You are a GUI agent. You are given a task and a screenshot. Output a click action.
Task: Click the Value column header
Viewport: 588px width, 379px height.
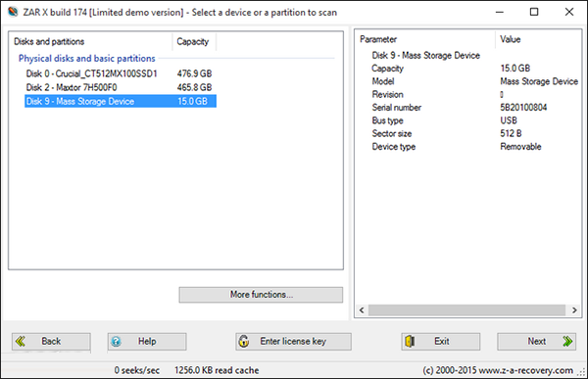pyautogui.click(x=538, y=39)
